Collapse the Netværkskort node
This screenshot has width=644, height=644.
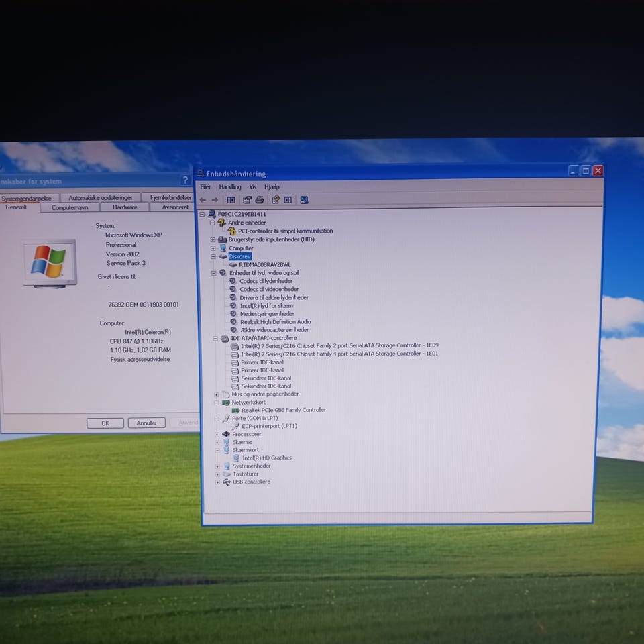[x=217, y=402]
